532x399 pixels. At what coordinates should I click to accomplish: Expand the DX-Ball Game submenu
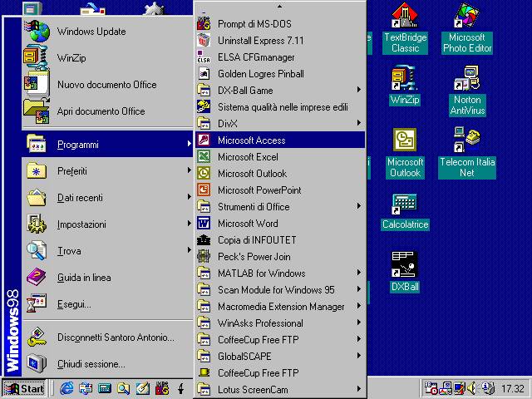pos(280,91)
